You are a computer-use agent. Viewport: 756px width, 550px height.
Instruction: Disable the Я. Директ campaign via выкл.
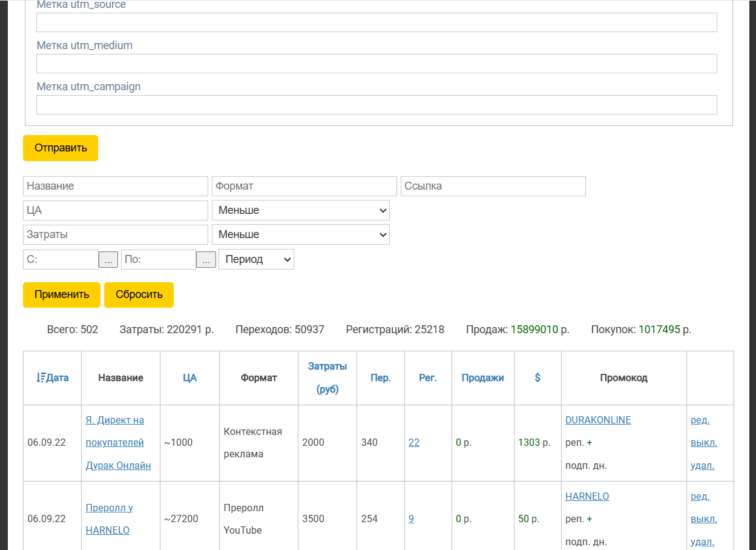coord(703,443)
